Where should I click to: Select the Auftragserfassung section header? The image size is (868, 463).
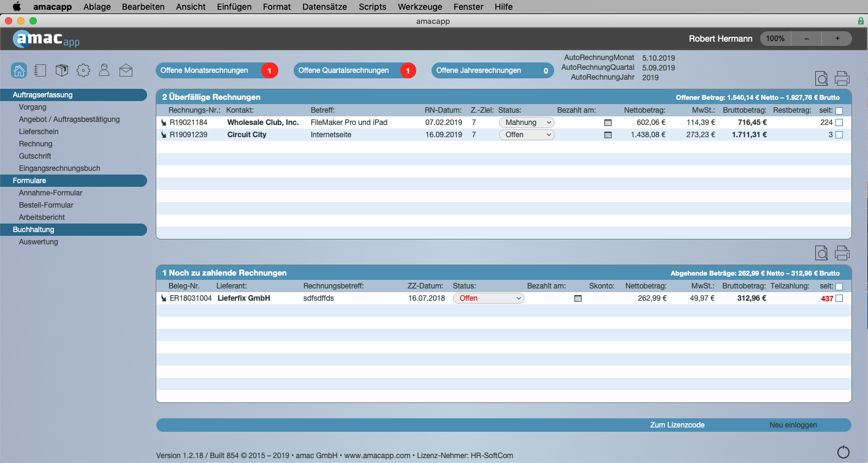click(x=74, y=95)
